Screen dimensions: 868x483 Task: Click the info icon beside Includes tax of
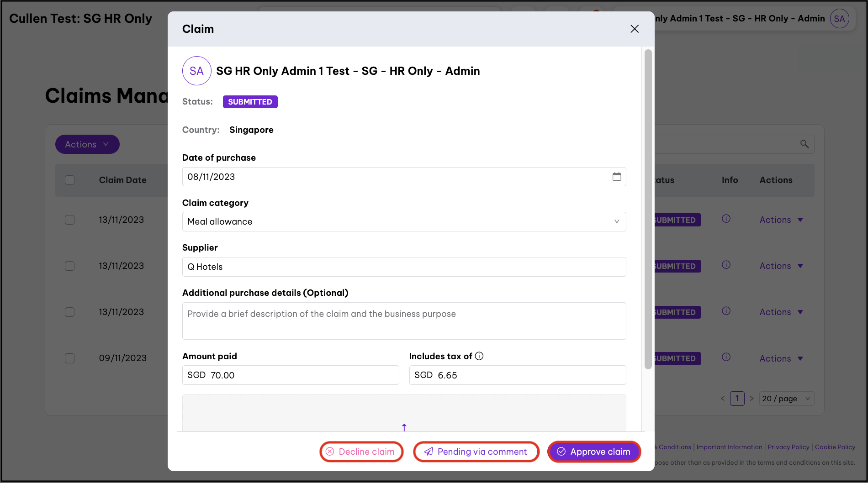(x=479, y=356)
